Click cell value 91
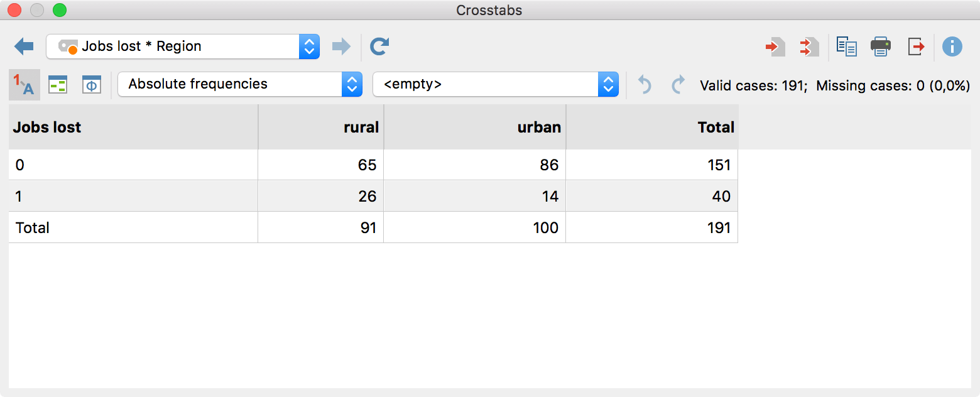This screenshot has height=397, width=980. click(321, 228)
